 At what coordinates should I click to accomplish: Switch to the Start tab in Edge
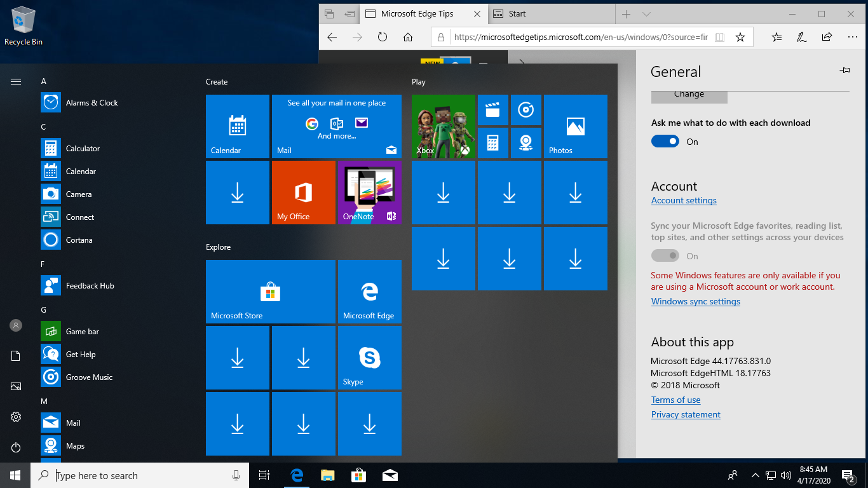[552, 14]
